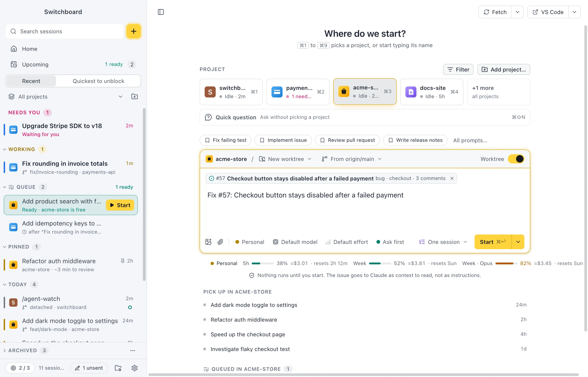The image size is (588, 377).
Task: Open the Archived section more options menu
Action: 133,351
